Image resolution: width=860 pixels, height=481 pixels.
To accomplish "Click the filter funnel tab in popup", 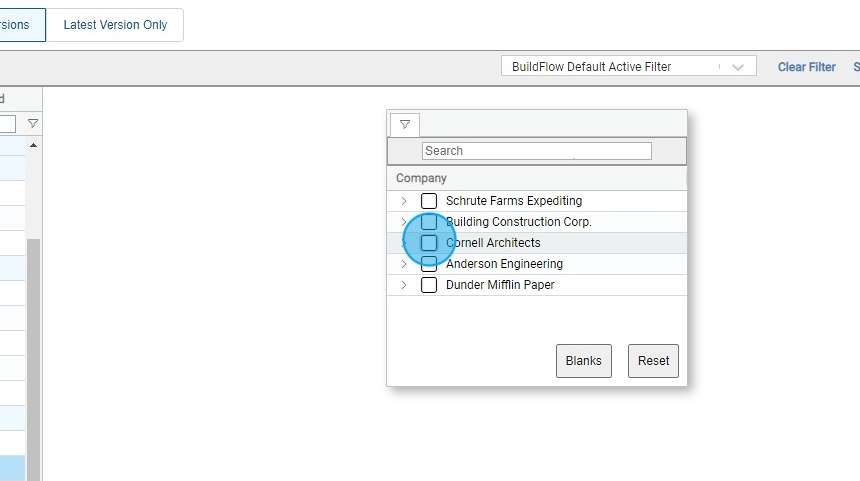I will [x=404, y=125].
